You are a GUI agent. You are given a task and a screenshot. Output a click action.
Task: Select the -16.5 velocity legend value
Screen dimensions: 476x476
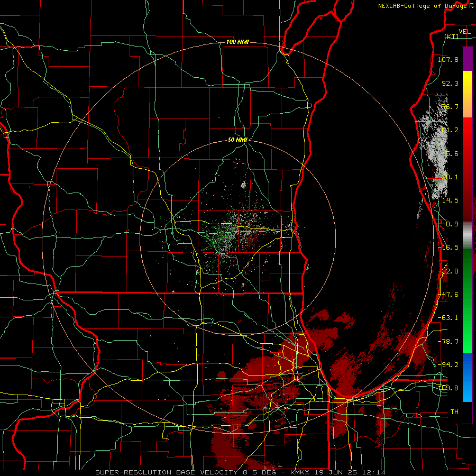(448, 248)
